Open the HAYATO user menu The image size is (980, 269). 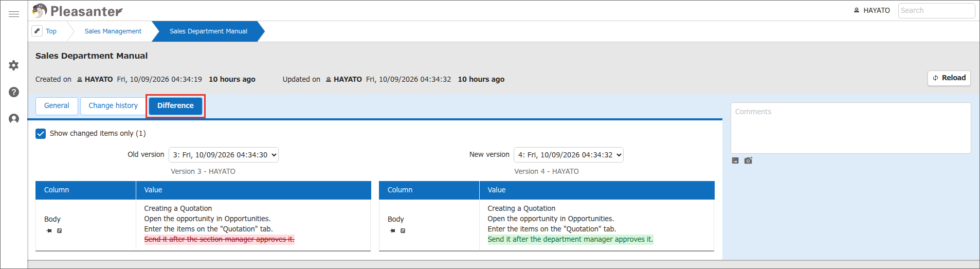(x=872, y=10)
